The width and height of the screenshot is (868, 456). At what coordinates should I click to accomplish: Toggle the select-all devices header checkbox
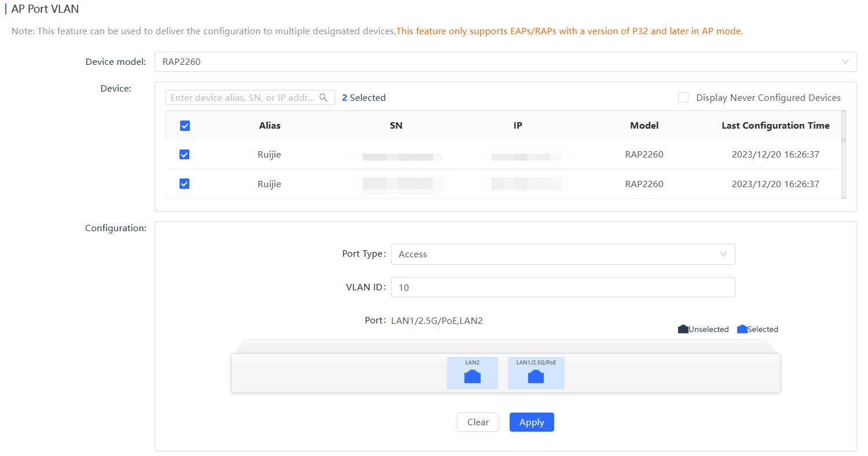[185, 126]
